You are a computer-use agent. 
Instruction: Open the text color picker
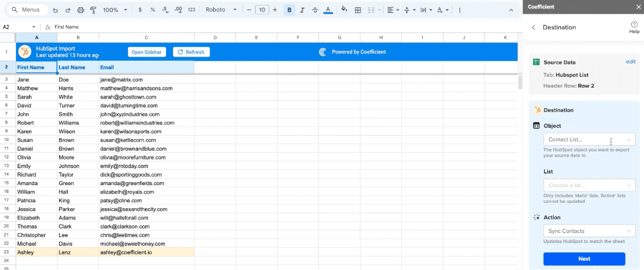[x=328, y=10]
